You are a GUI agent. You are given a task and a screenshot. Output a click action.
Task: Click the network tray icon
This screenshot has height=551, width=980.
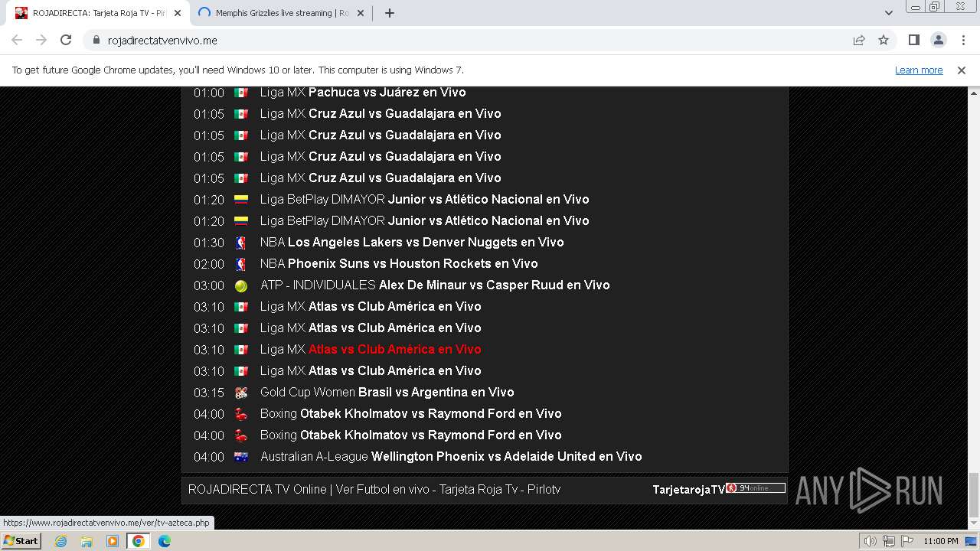889,541
